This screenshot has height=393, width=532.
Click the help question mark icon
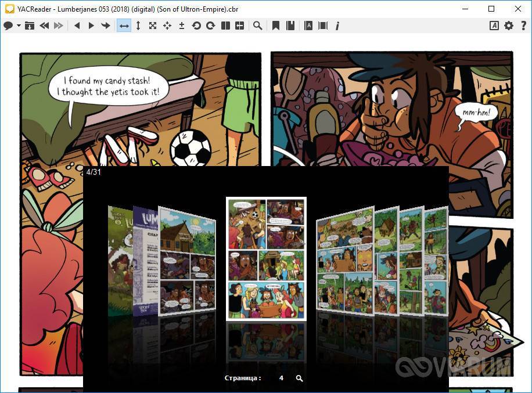(x=523, y=26)
